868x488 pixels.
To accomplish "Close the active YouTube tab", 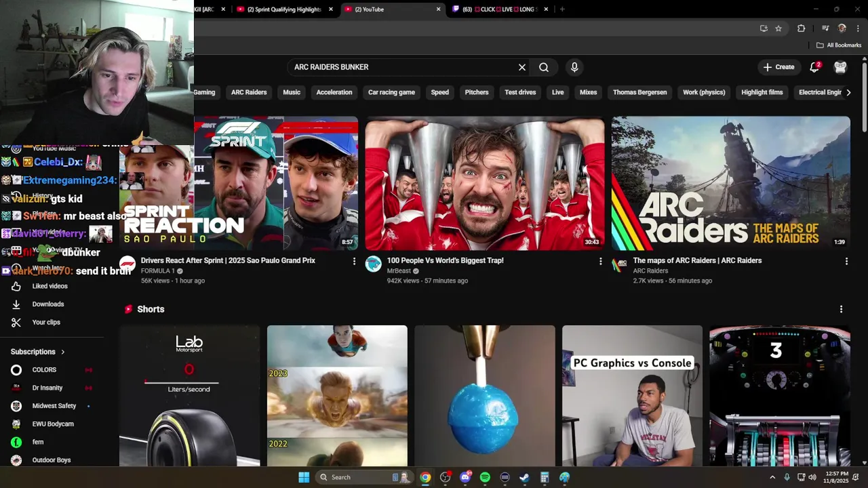I will tap(438, 9).
